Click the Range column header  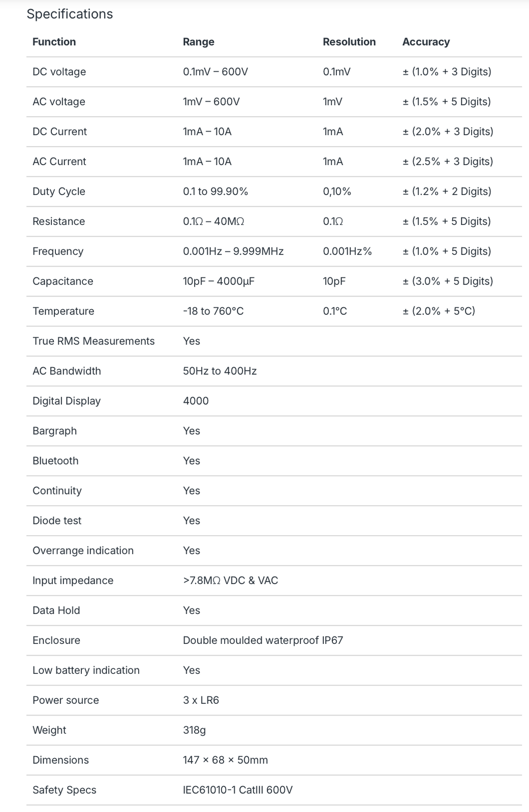pos(198,42)
